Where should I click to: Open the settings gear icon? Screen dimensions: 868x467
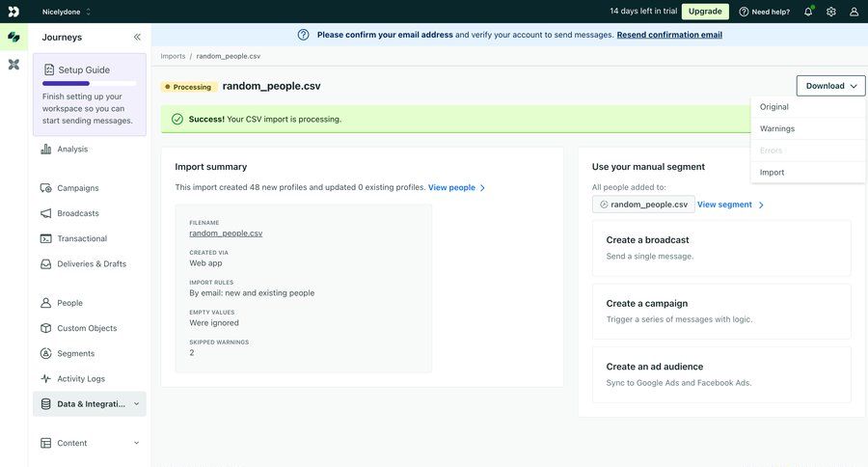(831, 11)
